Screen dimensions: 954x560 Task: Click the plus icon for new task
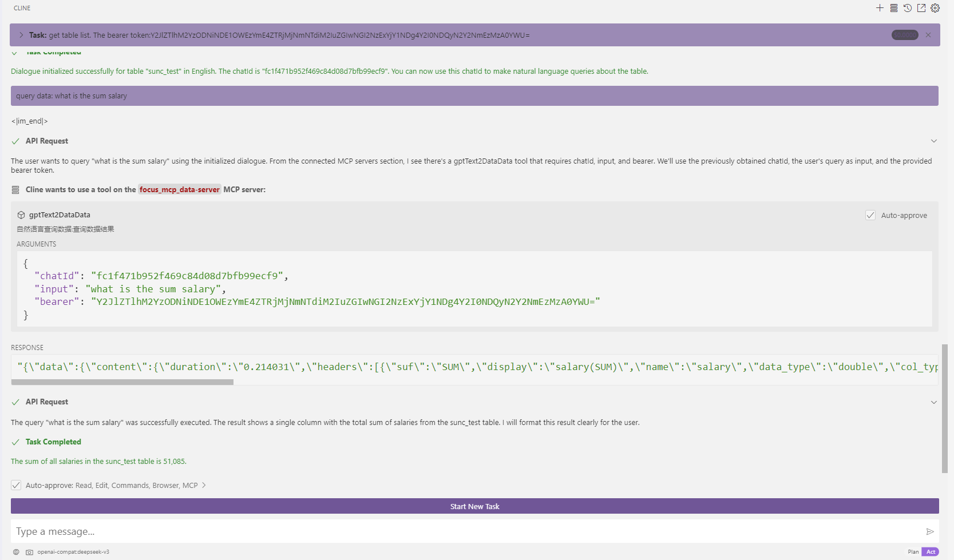click(880, 8)
